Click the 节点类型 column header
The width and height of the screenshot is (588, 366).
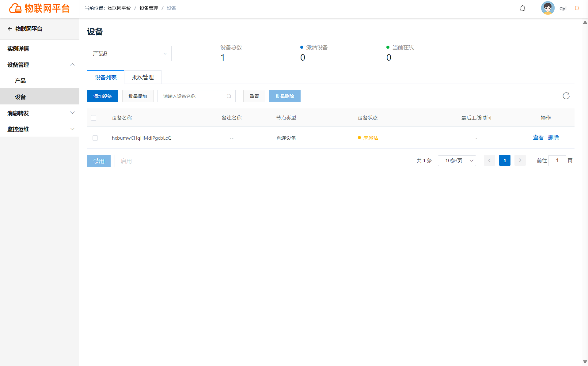point(286,118)
